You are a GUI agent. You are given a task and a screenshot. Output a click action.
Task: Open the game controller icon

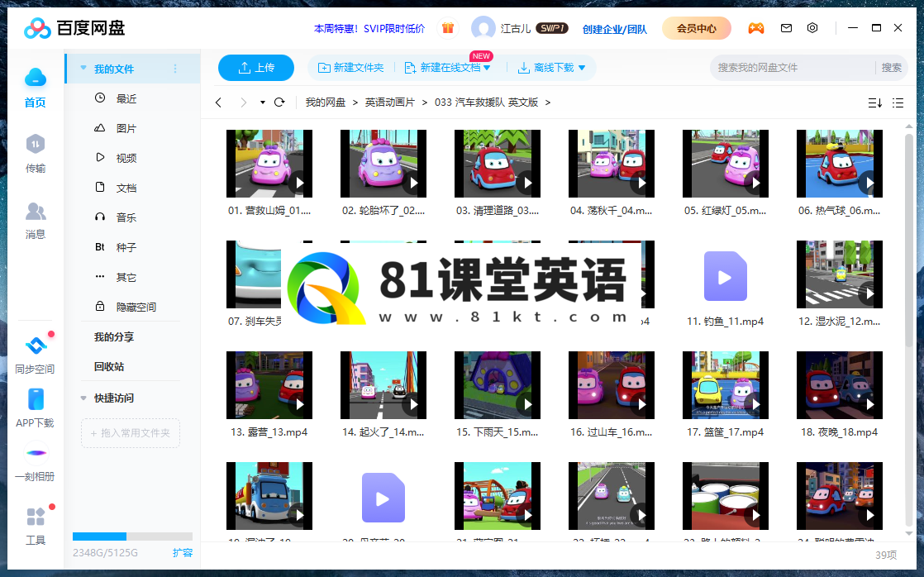click(x=756, y=28)
